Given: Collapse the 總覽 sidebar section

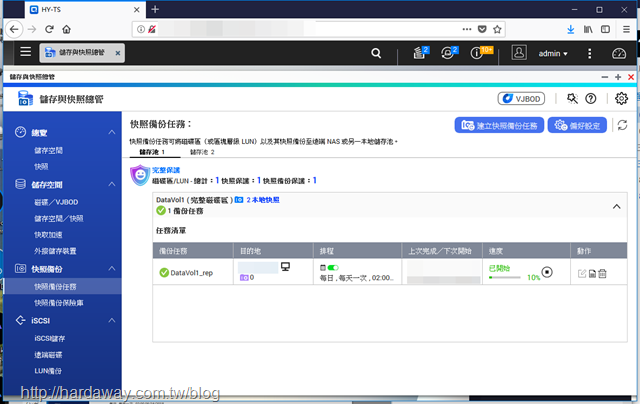Looking at the screenshot, I should pyautogui.click(x=111, y=132).
